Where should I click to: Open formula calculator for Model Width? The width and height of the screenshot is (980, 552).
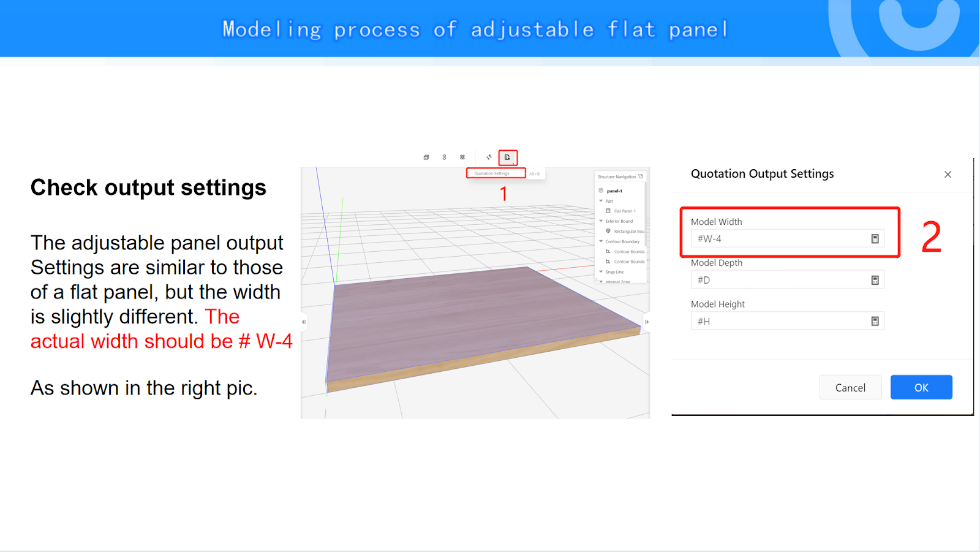coord(875,239)
